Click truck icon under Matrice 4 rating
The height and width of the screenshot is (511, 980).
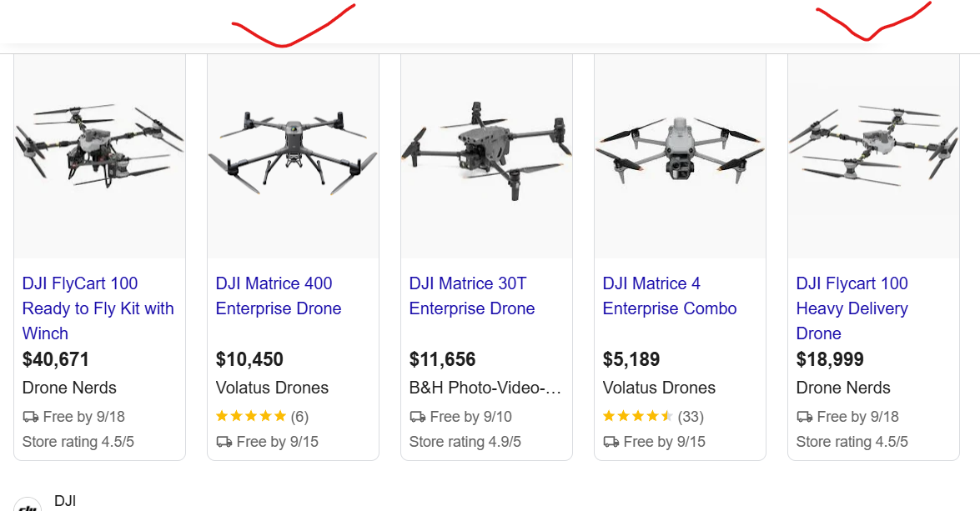611,442
